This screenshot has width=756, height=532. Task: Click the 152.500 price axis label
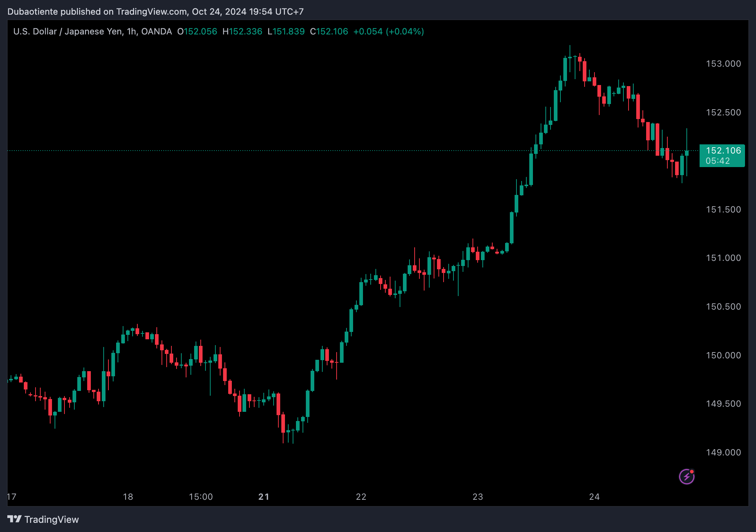tap(723, 112)
